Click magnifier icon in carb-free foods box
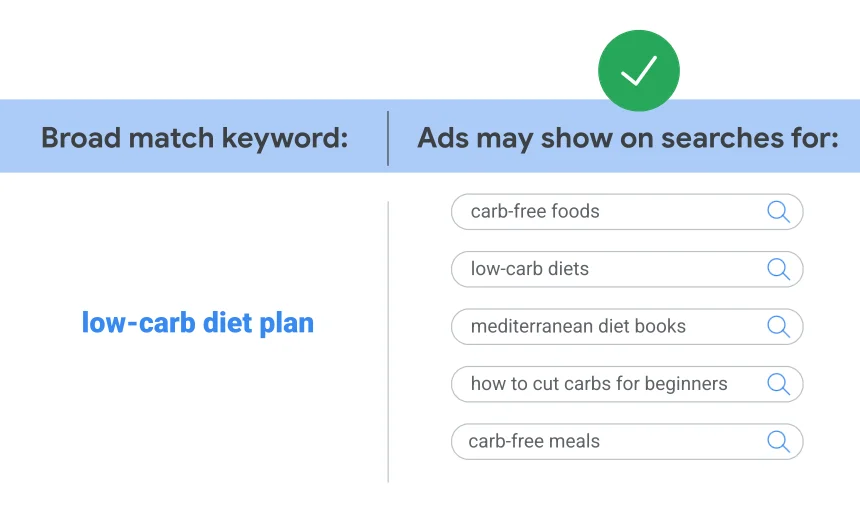The image size is (860, 507). pos(778,211)
